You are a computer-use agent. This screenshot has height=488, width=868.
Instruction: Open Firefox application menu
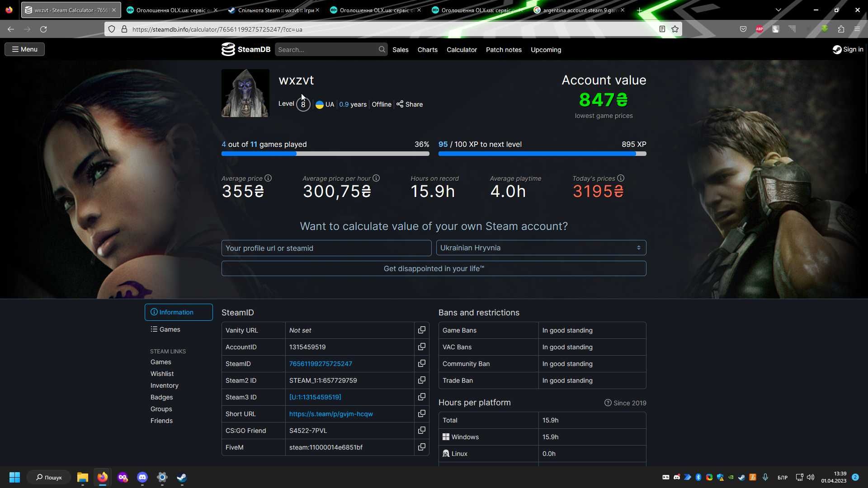pos(857,29)
